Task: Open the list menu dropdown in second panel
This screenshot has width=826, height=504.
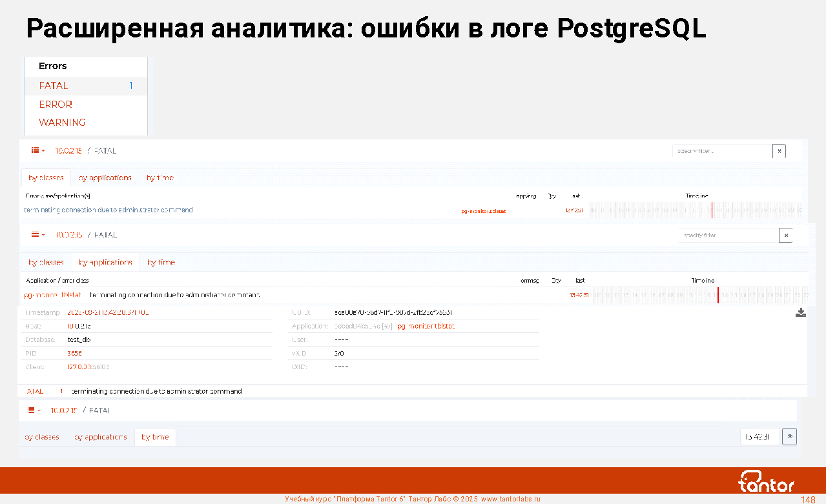Action: coord(38,235)
